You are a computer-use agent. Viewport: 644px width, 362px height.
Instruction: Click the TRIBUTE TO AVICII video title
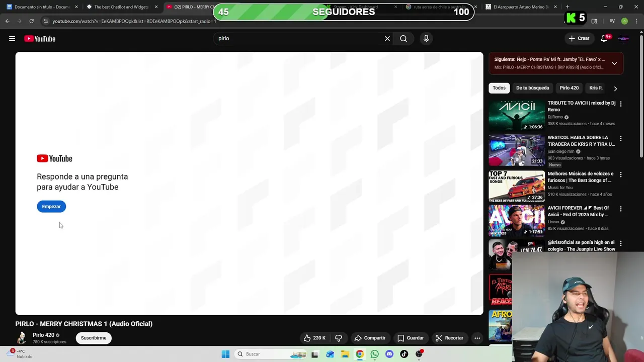[581, 106]
